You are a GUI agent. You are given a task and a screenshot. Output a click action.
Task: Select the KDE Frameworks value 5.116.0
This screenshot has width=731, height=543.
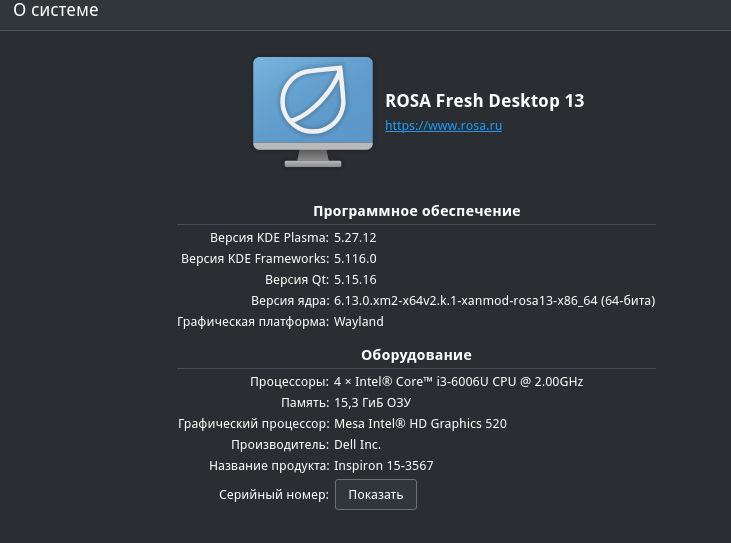355,258
